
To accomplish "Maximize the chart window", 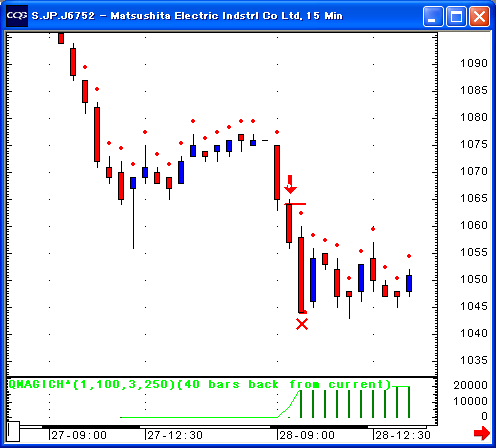I will tap(456, 16).
